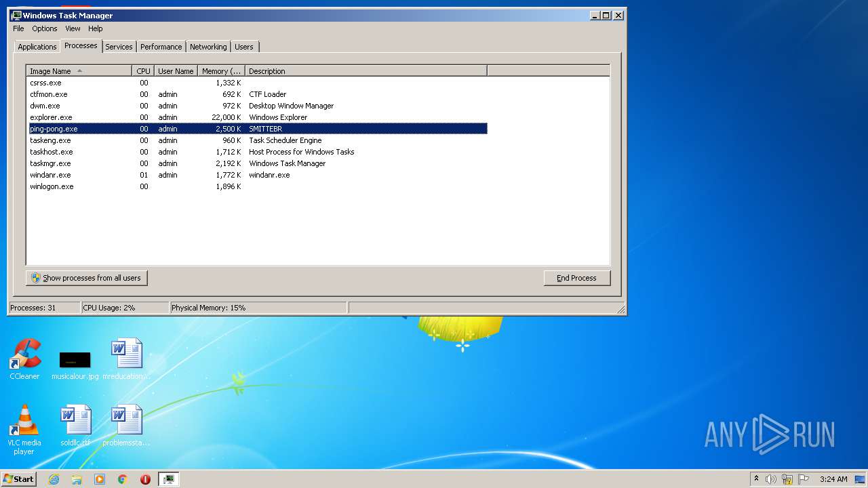Select the windanr.exe process name
Viewport: 868px width, 488px height.
click(x=50, y=175)
